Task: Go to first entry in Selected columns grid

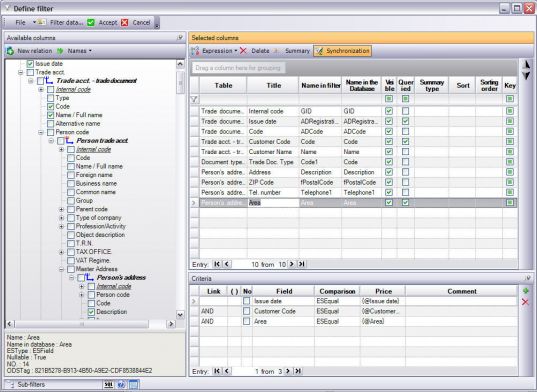Action: [x=217, y=264]
